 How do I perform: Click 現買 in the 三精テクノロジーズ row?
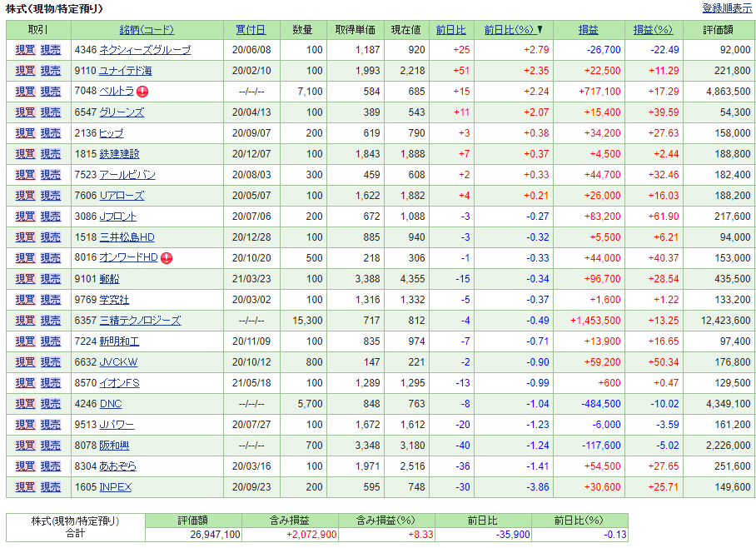pyautogui.click(x=25, y=321)
